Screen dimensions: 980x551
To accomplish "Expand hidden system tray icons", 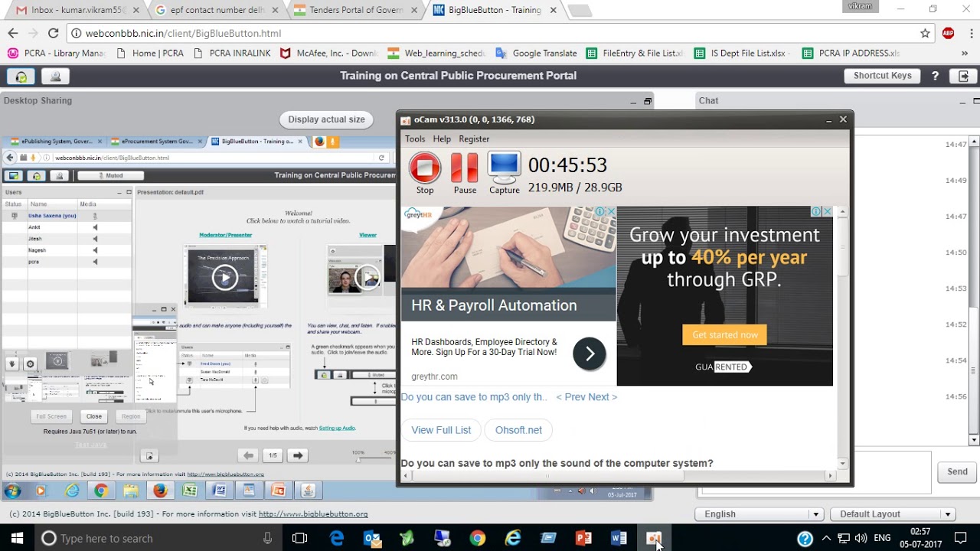I will tap(826, 539).
